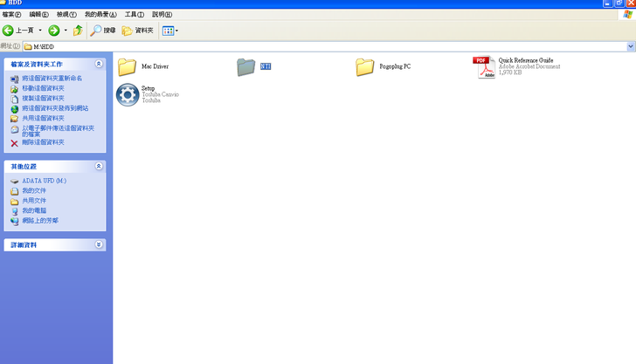Open the 工具(T) menu
This screenshot has height=364, width=636.
click(x=135, y=15)
